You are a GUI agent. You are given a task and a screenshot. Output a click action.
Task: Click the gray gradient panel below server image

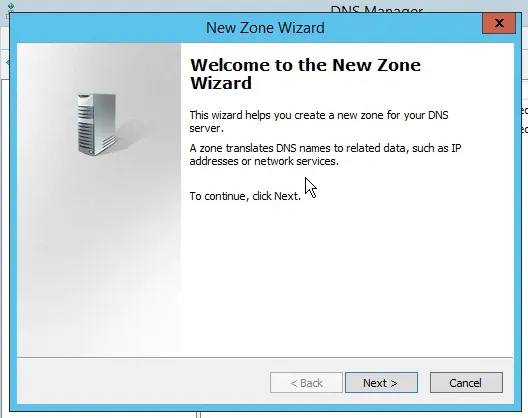point(99,256)
